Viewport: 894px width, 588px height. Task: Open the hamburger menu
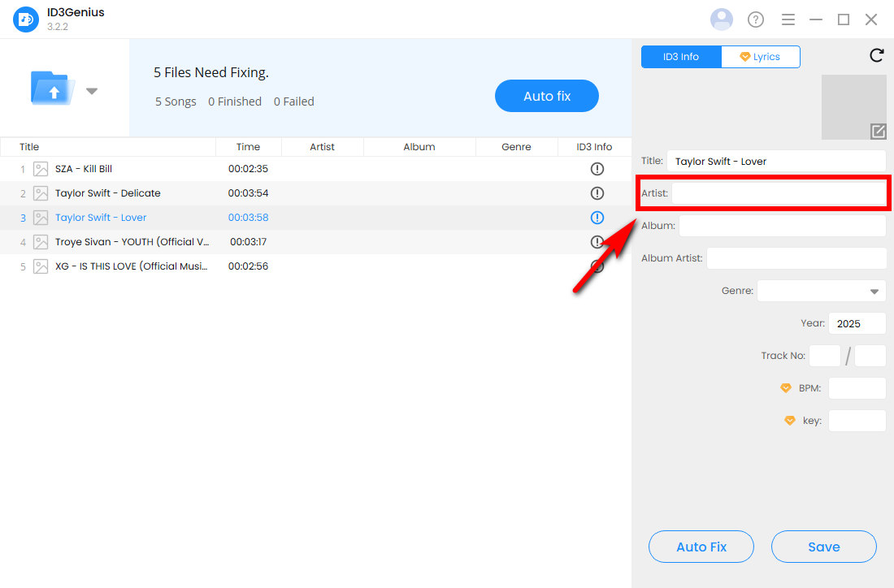pyautogui.click(x=788, y=20)
